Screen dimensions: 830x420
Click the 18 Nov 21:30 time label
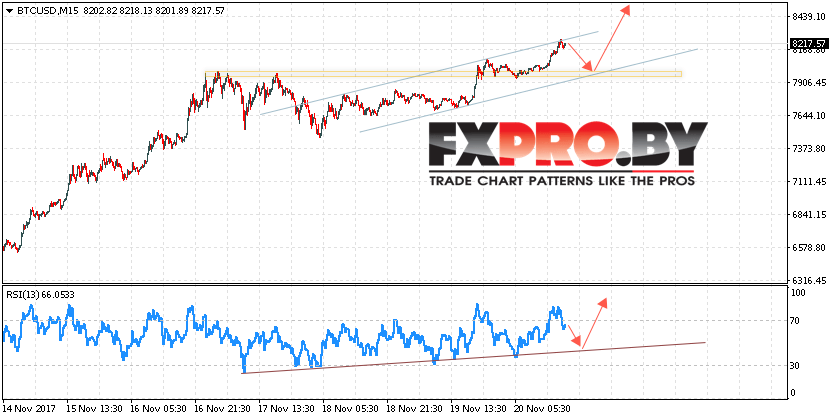click(414, 409)
